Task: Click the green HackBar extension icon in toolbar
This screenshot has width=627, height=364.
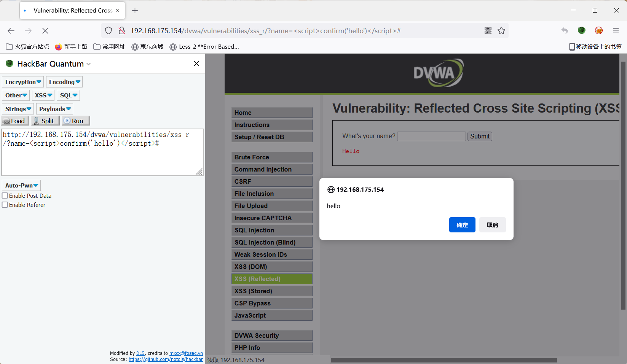Action: [x=582, y=30]
